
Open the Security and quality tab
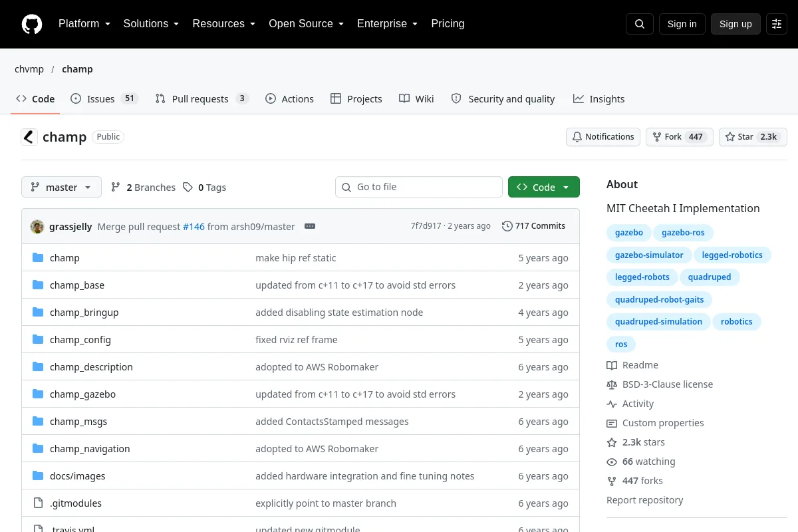pyautogui.click(x=503, y=99)
